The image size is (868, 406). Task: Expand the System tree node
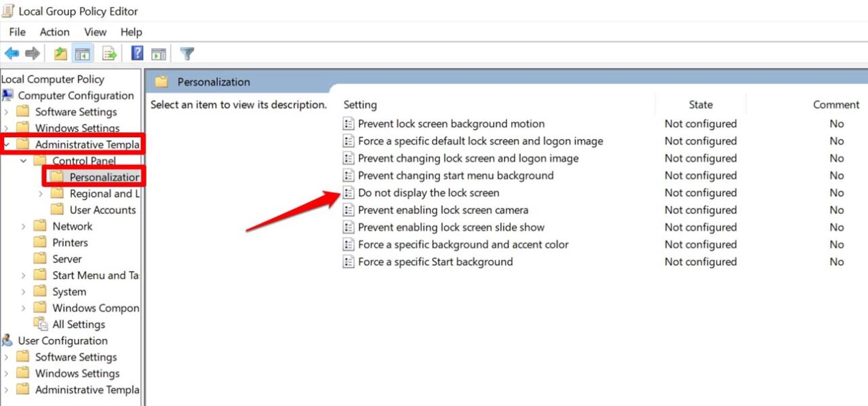click(x=24, y=291)
